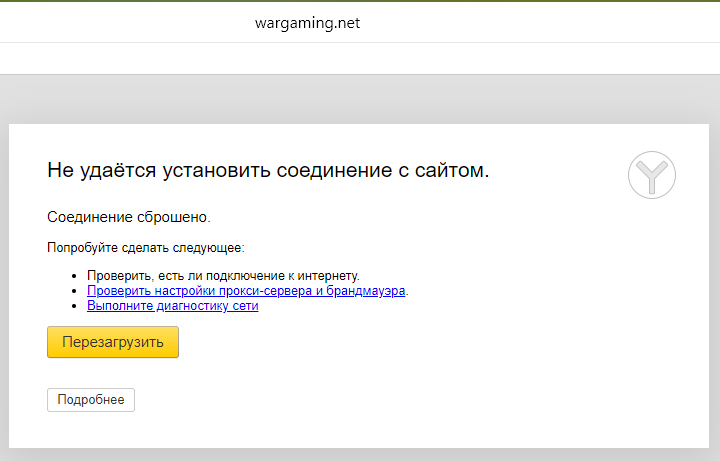Select the heading Не удаётся установить соединение с сайтом

point(268,170)
